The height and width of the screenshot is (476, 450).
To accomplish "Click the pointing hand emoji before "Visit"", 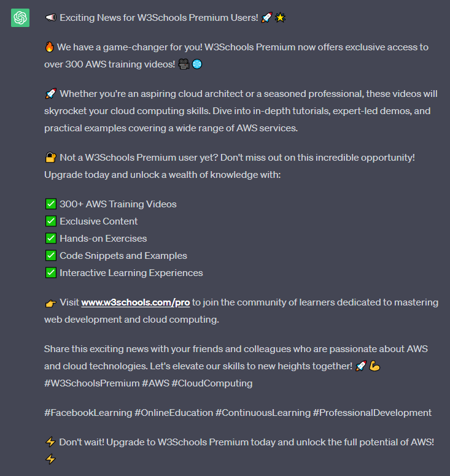I will 50,302.
